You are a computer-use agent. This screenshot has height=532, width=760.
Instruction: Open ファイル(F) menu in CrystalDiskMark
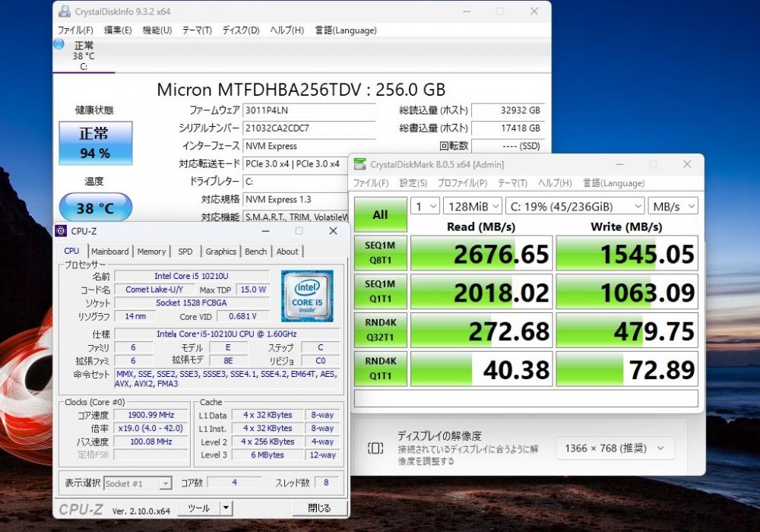(371, 183)
